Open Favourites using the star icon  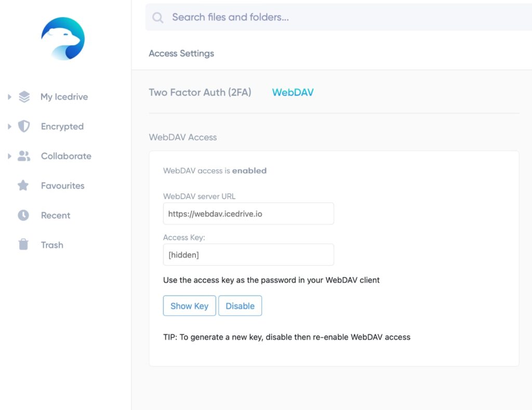[23, 186]
